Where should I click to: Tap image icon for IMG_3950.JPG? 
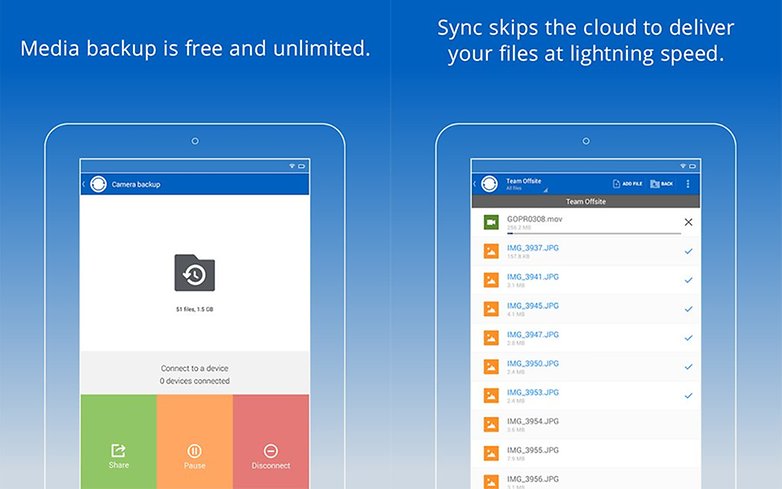pos(491,367)
